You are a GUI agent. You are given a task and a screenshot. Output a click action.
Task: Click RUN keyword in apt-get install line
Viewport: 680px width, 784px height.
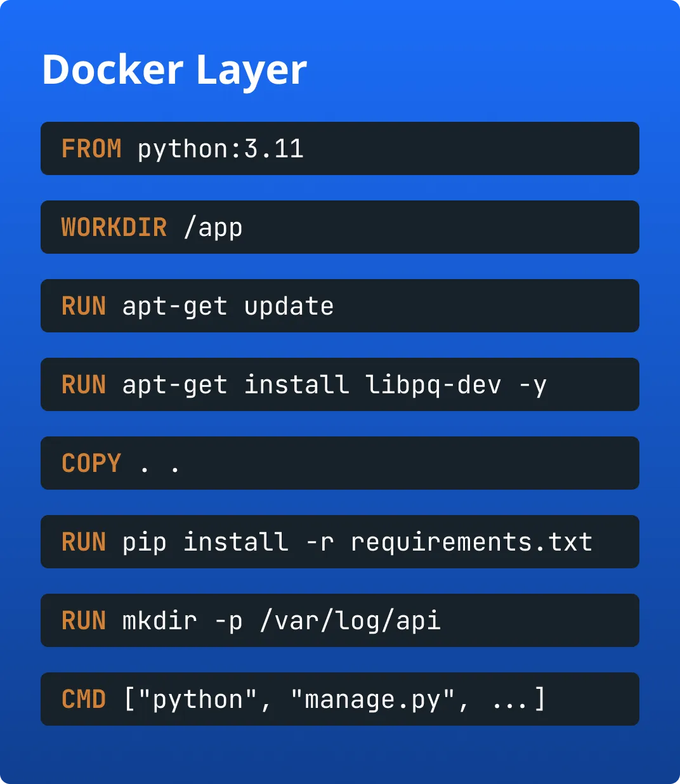84,385
